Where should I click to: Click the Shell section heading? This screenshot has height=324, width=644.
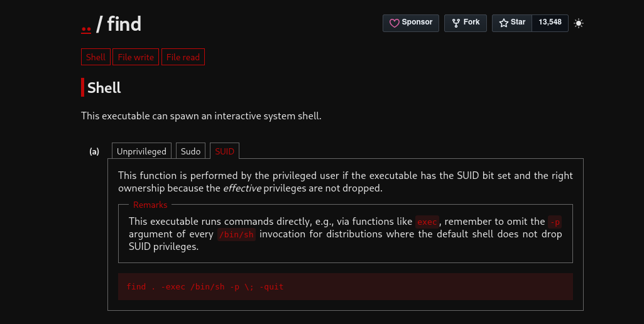click(104, 87)
